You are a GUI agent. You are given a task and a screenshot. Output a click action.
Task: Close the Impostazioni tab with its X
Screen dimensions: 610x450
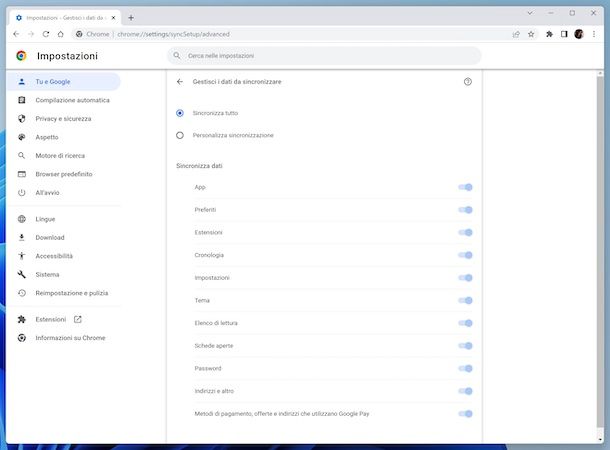tap(114, 18)
